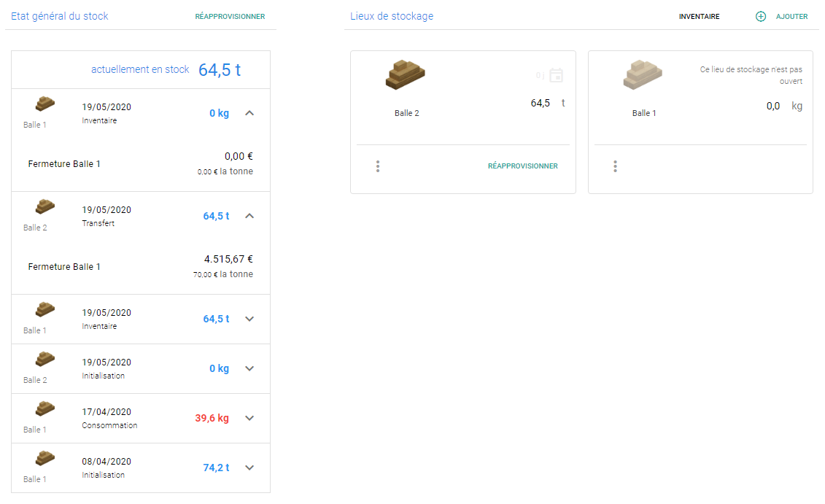
Task: Click the greyed bale image on the Balle 1 storage card
Action: pos(643,74)
